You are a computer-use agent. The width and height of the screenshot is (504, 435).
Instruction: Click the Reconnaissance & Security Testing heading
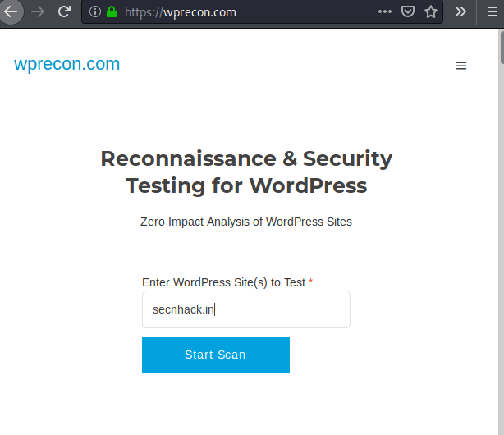click(246, 172)
